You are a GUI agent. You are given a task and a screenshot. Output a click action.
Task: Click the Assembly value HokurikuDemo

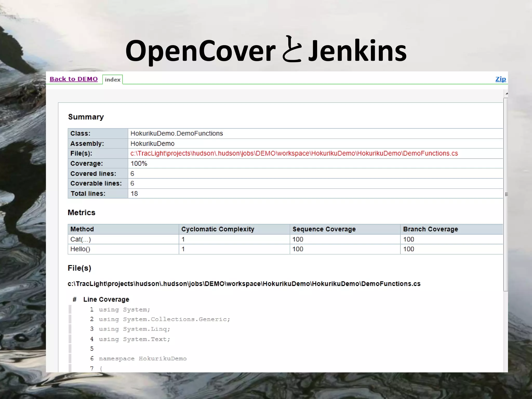point(152,144)
